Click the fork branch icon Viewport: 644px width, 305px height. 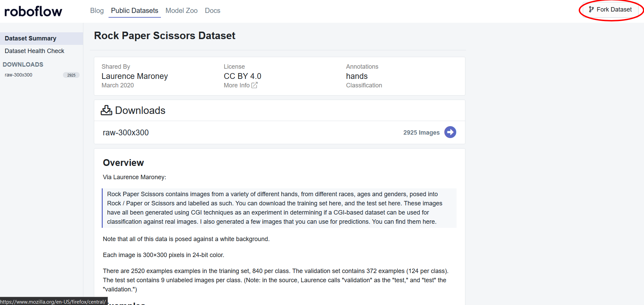click(591, 10)
